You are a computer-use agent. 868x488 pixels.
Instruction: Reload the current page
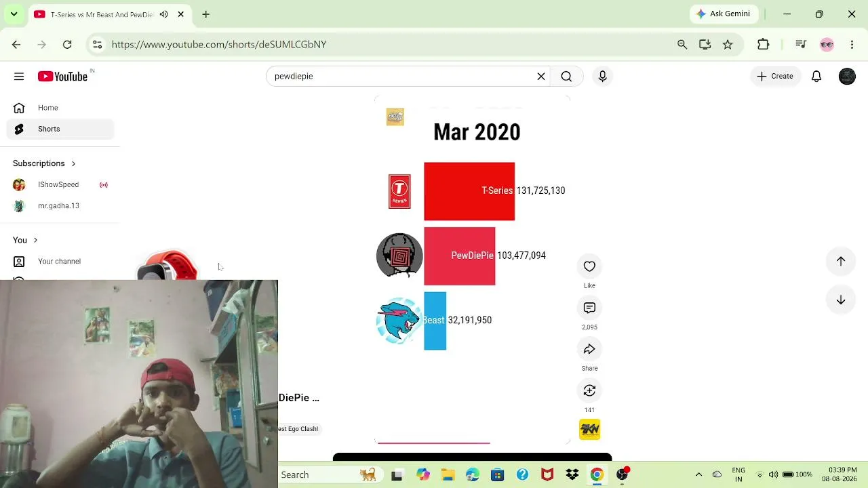[x=67, y=44]
